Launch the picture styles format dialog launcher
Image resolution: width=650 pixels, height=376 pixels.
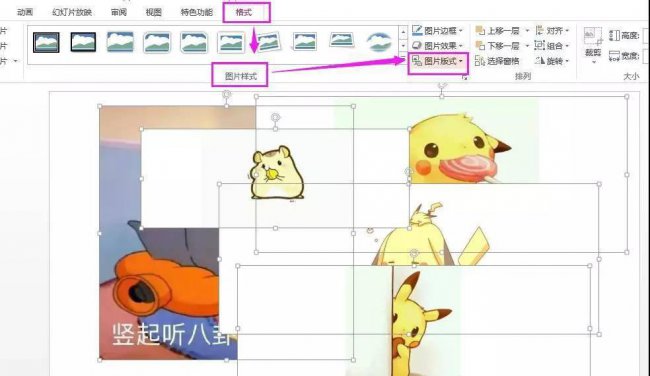465,78
